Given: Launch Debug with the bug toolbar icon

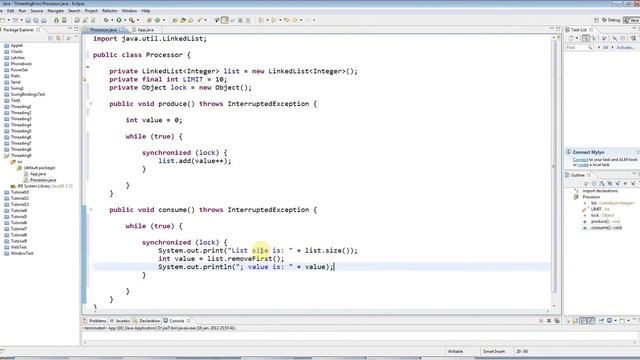Looking at the screenshot, I should (106, 20).
